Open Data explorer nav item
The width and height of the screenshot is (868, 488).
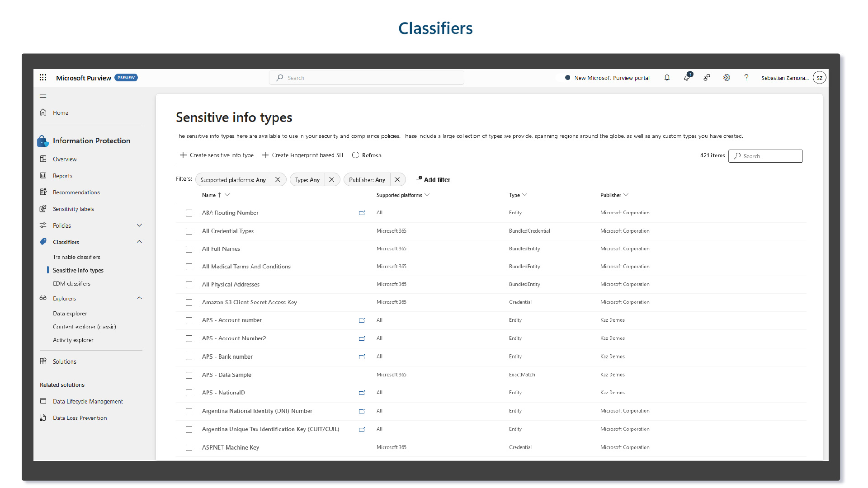(x=70, y=313)
